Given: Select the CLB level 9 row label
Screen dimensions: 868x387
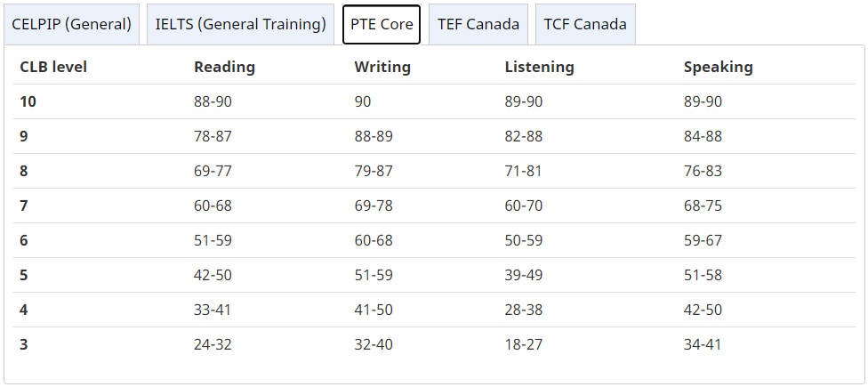Looking at the screenshot, I should point(24,136).
